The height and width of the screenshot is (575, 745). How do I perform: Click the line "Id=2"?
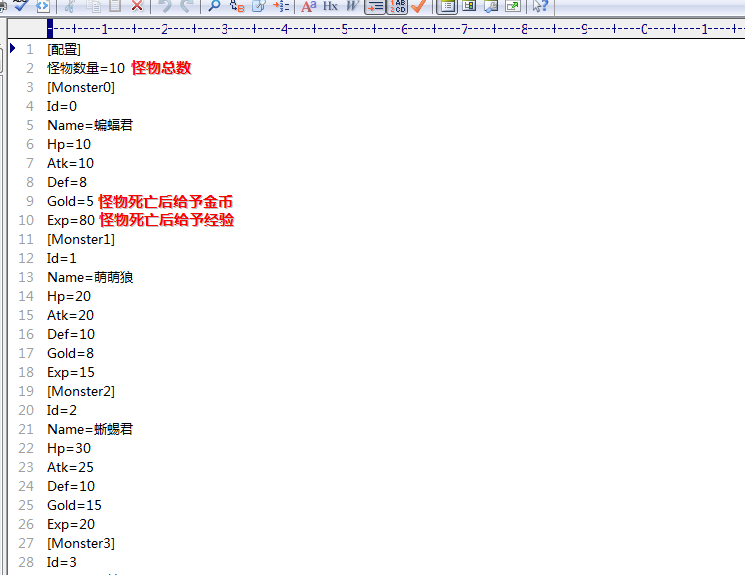tap(62, 410)
